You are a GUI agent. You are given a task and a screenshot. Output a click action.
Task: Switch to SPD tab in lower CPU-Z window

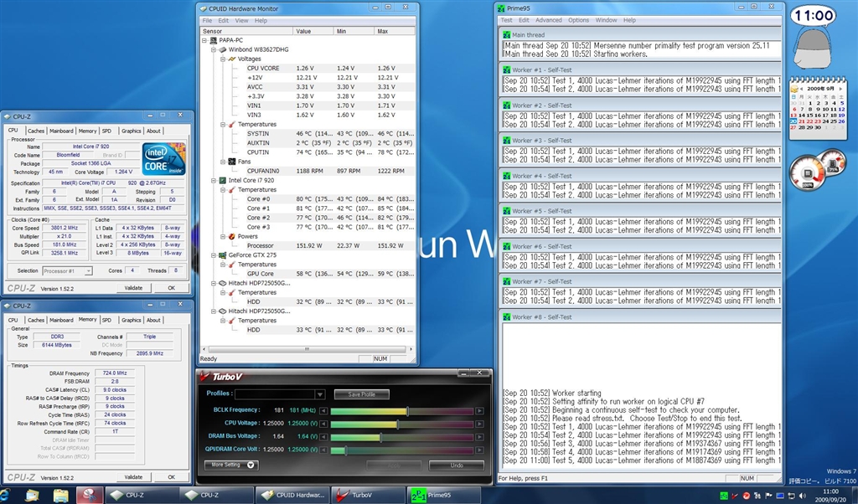(106, 321)
